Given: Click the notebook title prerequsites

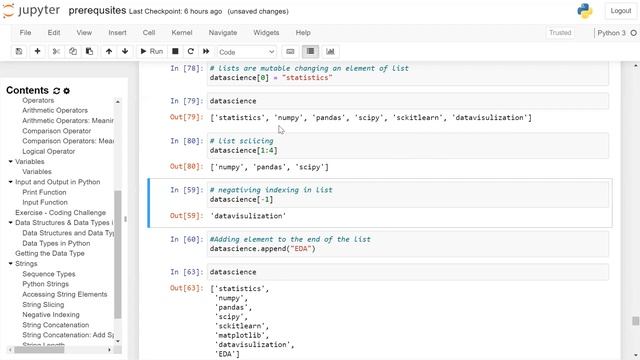Looking at the screenshot, I should [x=97, y=11].
